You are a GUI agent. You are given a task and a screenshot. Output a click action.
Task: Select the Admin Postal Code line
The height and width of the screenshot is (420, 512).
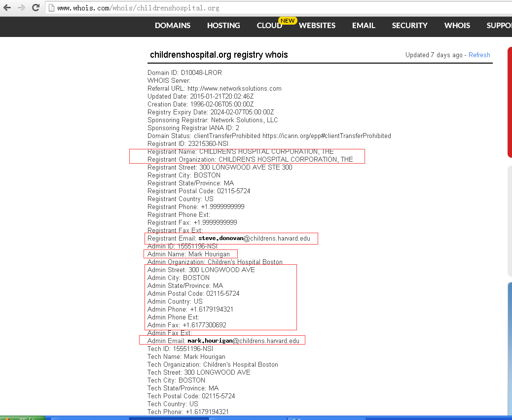[x=193, y=293]
